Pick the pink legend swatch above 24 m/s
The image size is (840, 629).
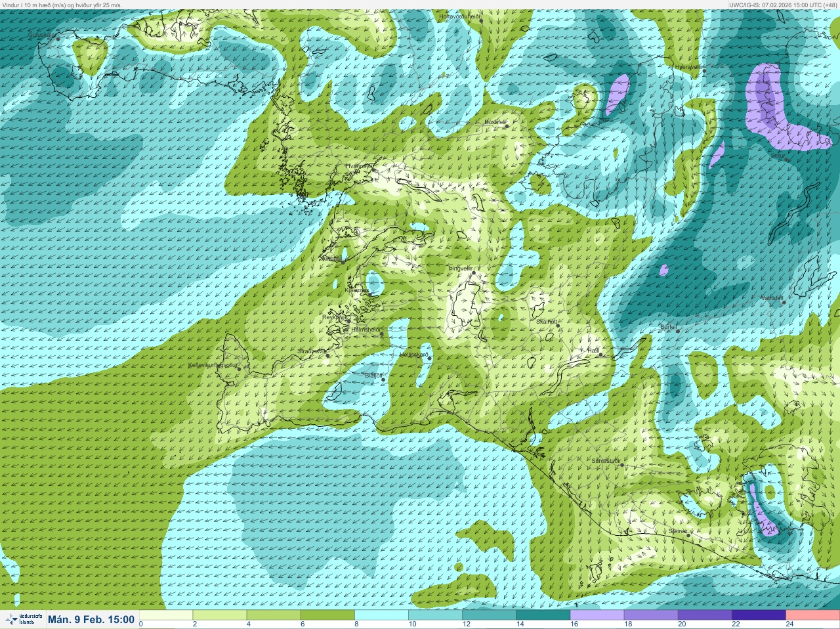pos(812,615)
